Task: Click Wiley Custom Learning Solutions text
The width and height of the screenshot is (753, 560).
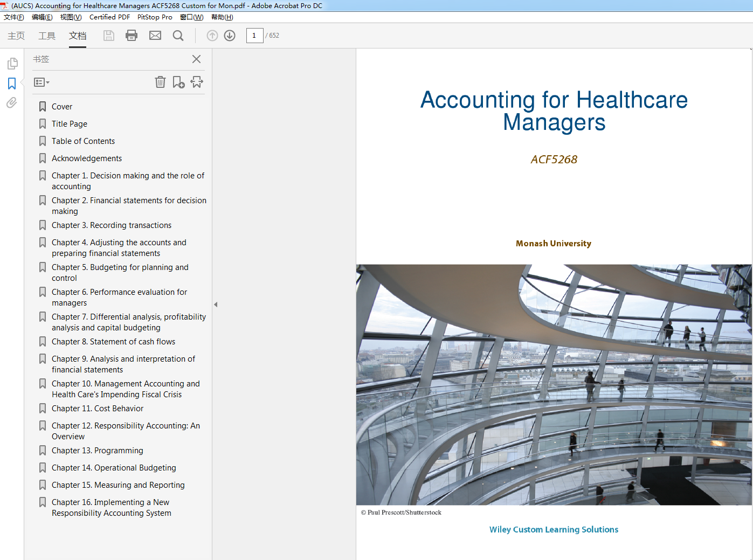Action: (x=554, y=530)
